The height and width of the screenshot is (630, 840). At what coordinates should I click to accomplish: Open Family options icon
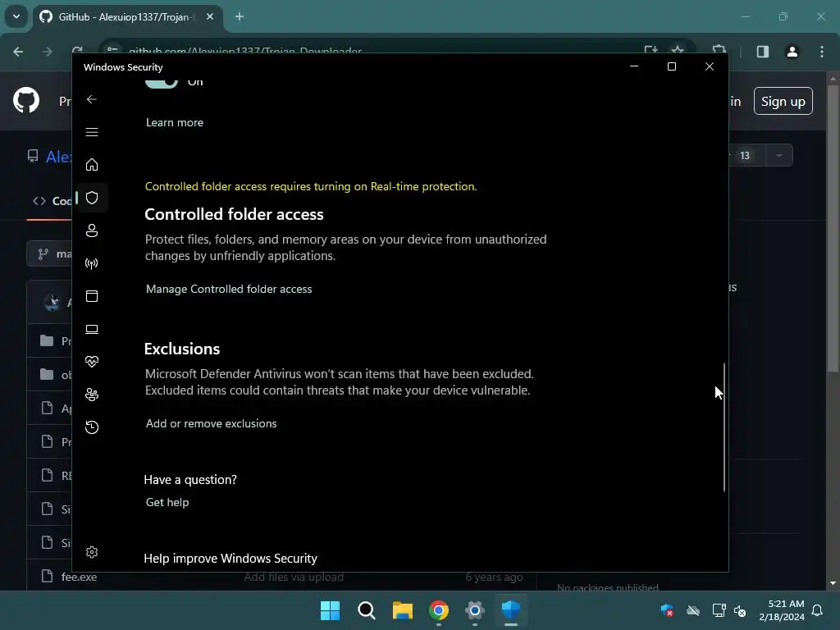coord(92,395)
